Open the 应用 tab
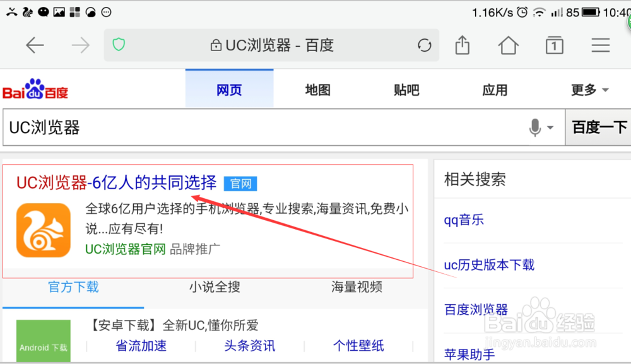This screenshot has height=364, width=631. (495, 90)
